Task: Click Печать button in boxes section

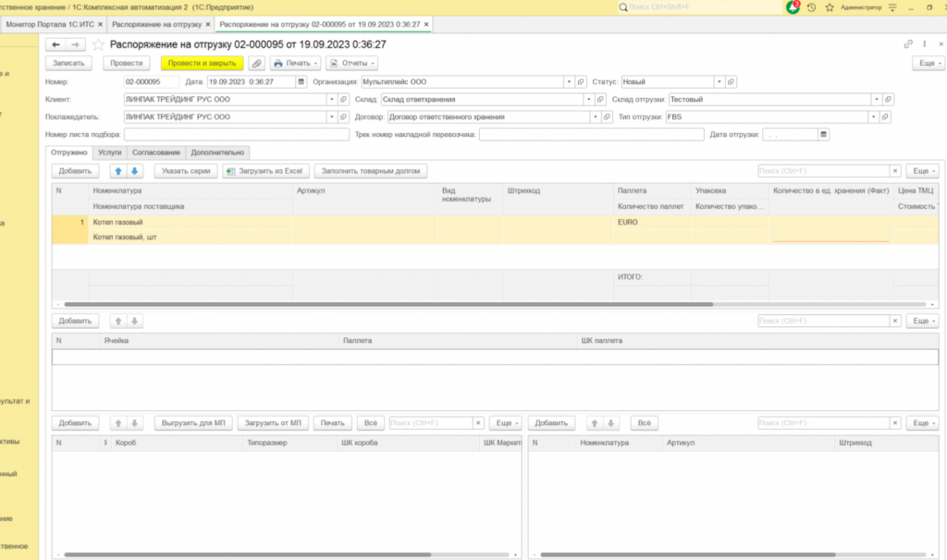Action: click(332, 423)
